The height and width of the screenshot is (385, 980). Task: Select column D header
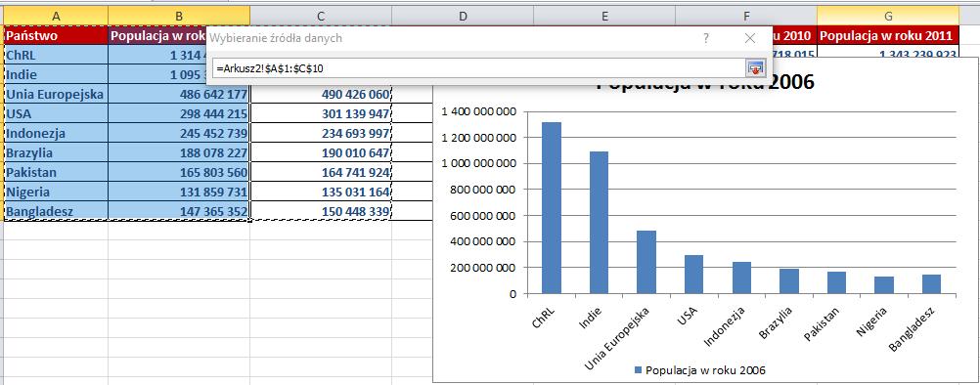click(x=463, y=16)
